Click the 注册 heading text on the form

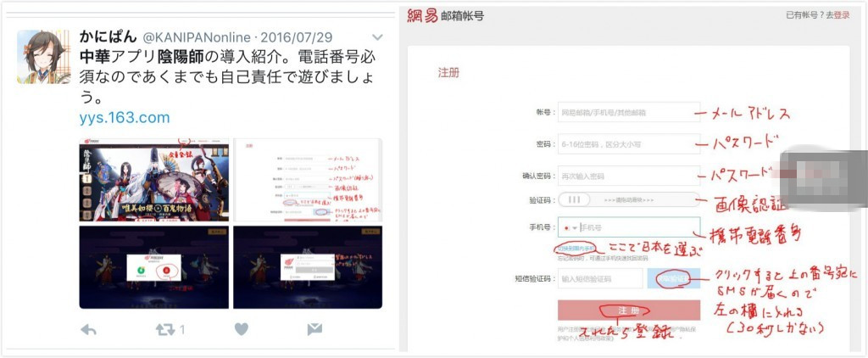(448, 73)
